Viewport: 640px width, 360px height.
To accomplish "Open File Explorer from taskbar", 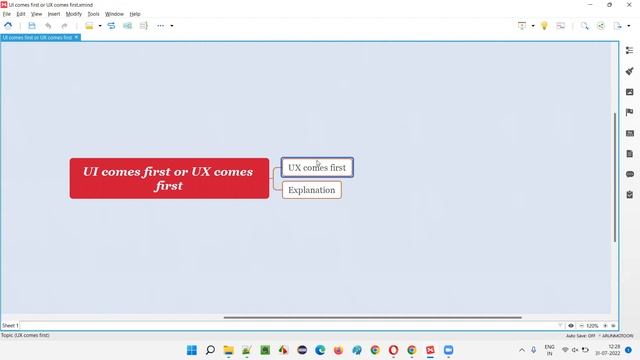I will pyautogui.click(x=229, y=350).
